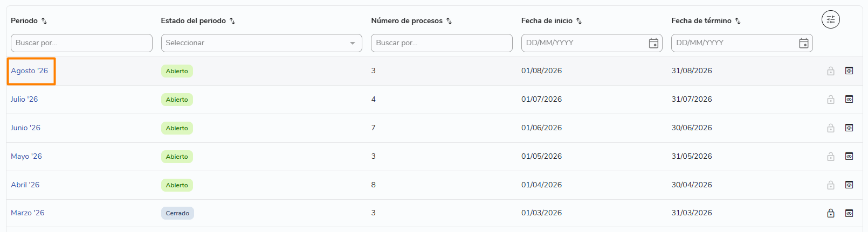Click the Cerrado status badge

point(177,213)
